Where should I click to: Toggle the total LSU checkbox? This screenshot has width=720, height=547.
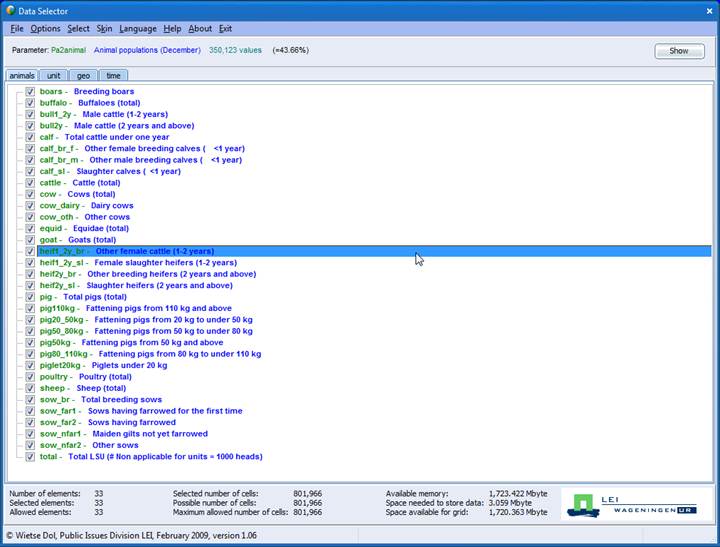pos(30,457)
